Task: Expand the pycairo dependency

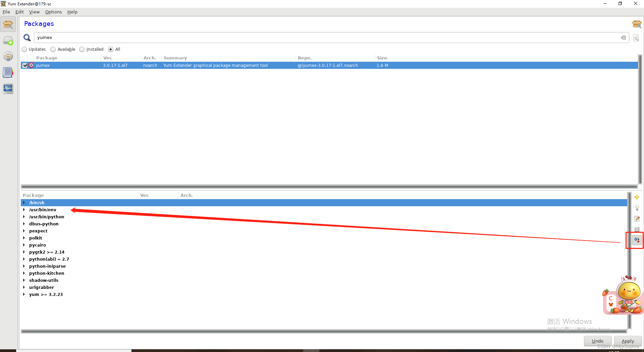Action: coord(24,245)
